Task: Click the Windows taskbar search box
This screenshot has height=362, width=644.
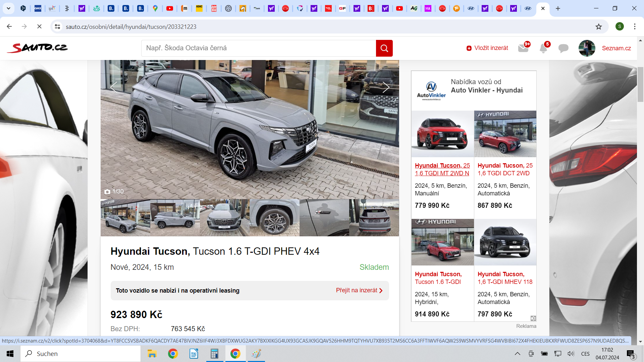Action: [80, 354]
